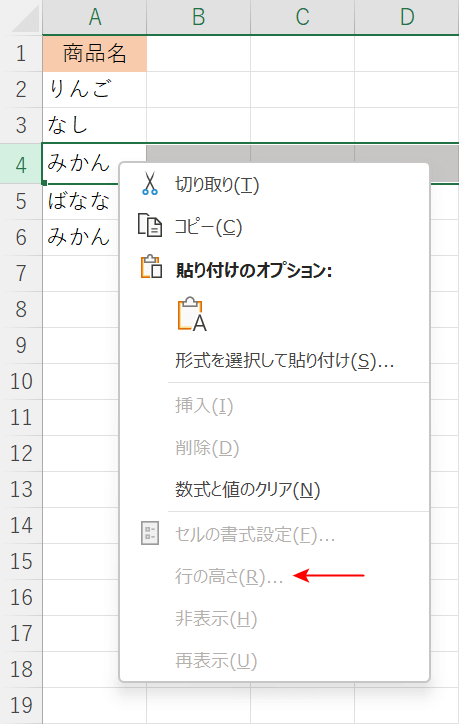Click the scissors cut icon
This screenshot has height=724, width=459.
click(x=150, y=184)
